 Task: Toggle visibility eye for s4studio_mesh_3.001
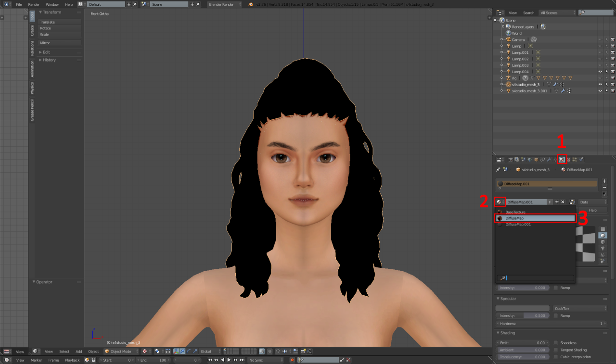600,90
